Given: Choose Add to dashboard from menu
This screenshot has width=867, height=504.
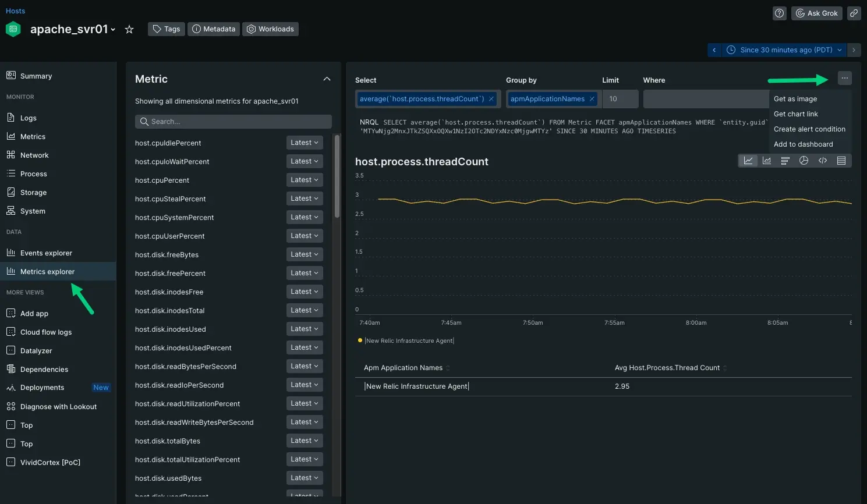Looking at the screenshot, I should [803, 144].
